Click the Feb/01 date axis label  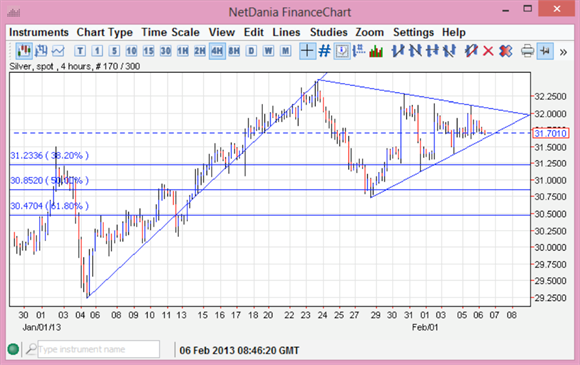[x=425, y=327]
